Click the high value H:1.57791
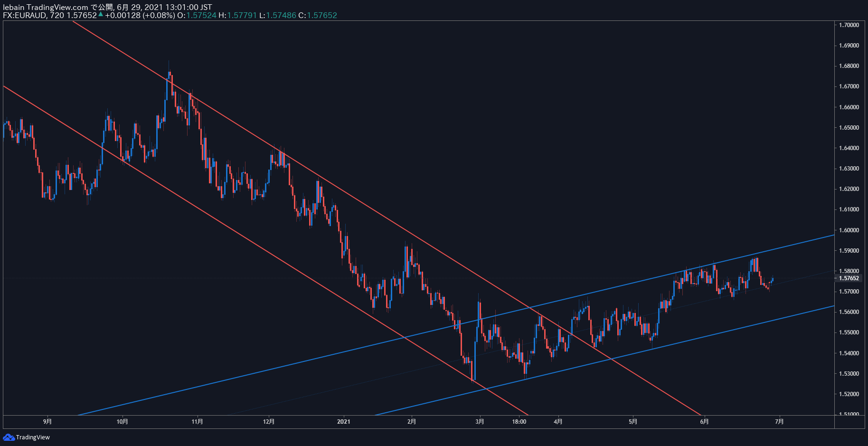The width and height of the screenshot is (868, 446). (x=237, y=15)
